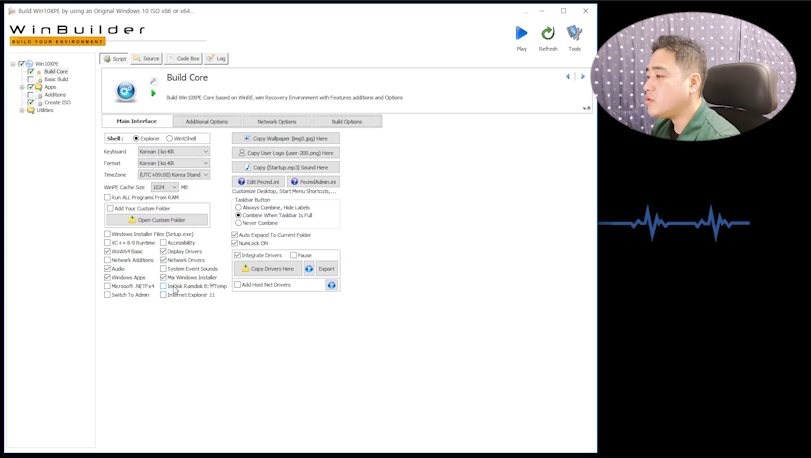Go to next script with right blue arrow
Screen dimensions: 811x458
[x=583, y=77]
